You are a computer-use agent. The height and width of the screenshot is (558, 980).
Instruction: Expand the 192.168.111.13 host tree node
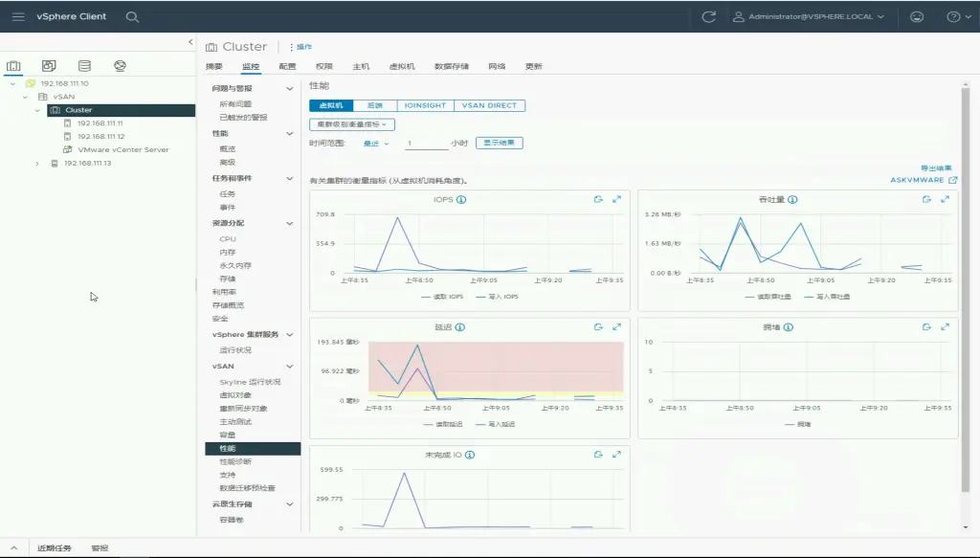tap(37, 163)
